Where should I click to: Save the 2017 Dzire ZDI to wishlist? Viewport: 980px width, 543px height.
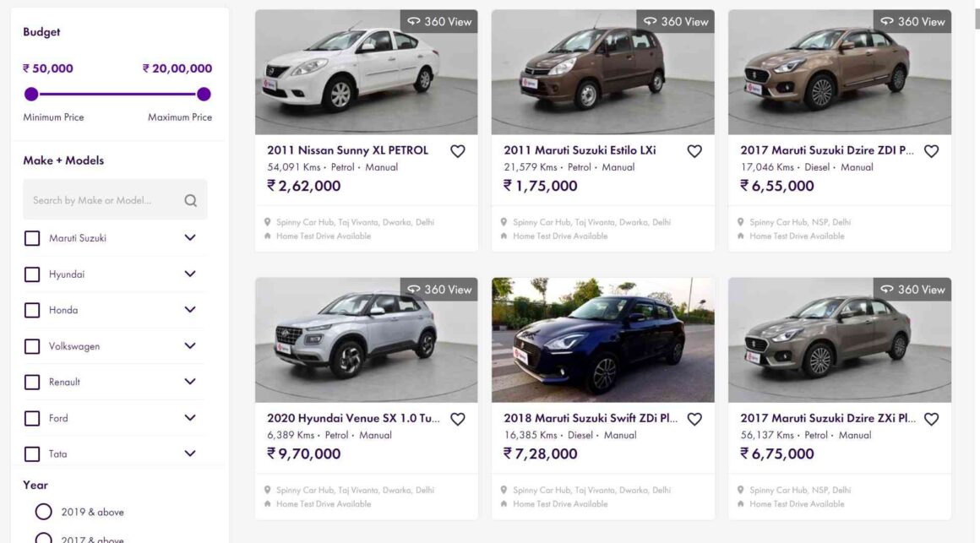pyautogui.click(x=931, y=151)
